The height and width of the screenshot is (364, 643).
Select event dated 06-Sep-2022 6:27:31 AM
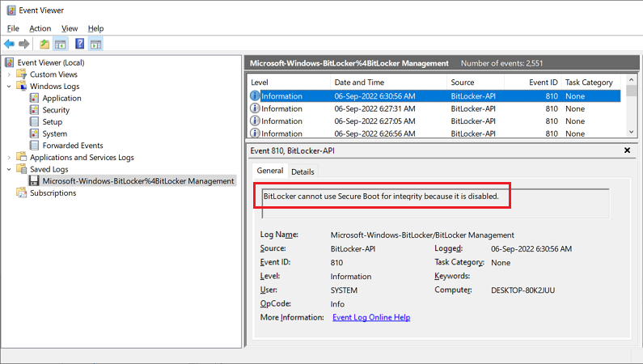434,108
